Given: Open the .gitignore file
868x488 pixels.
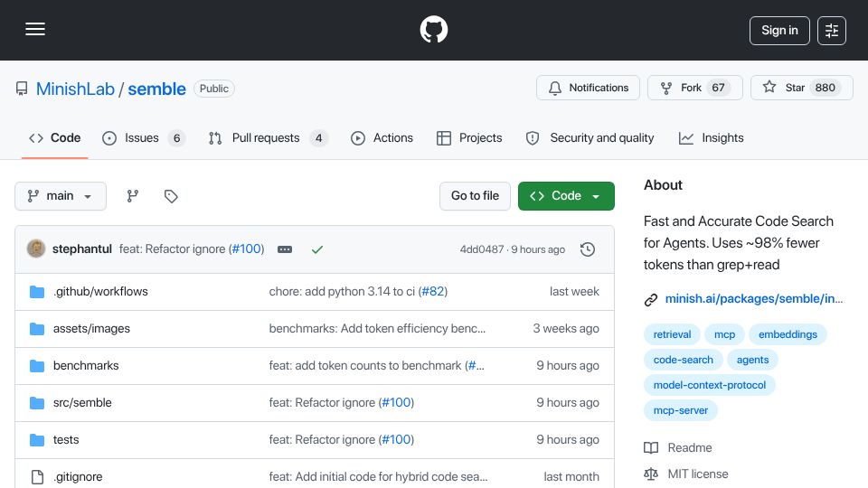Looking at the screenshot, I should [78, 477].
